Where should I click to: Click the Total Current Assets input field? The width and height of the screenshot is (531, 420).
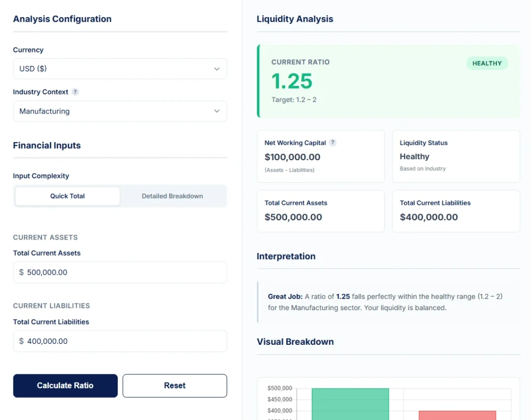120,272
